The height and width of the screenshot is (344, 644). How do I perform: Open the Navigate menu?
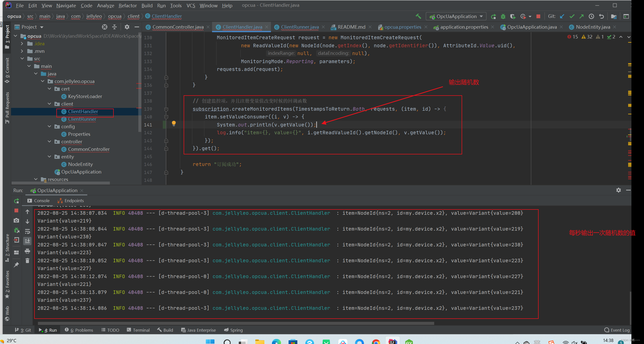pyautogui.click(x=66, y=5)
